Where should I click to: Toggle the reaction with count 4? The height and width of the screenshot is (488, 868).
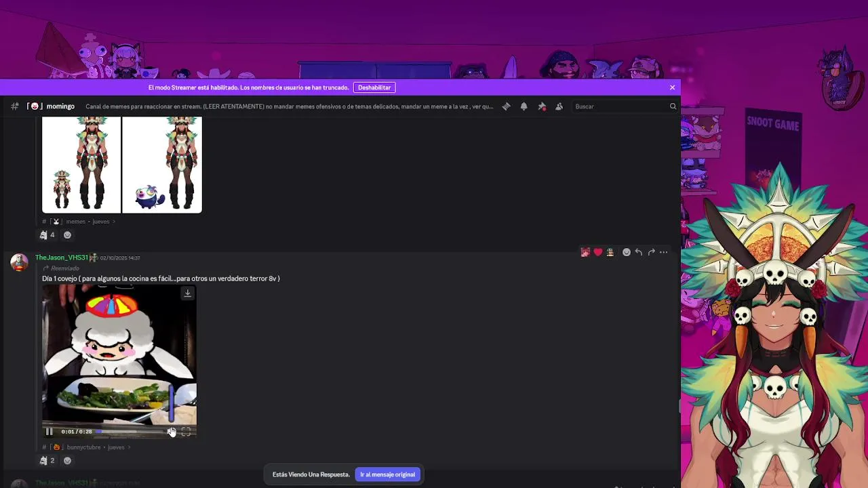(47, 235)
